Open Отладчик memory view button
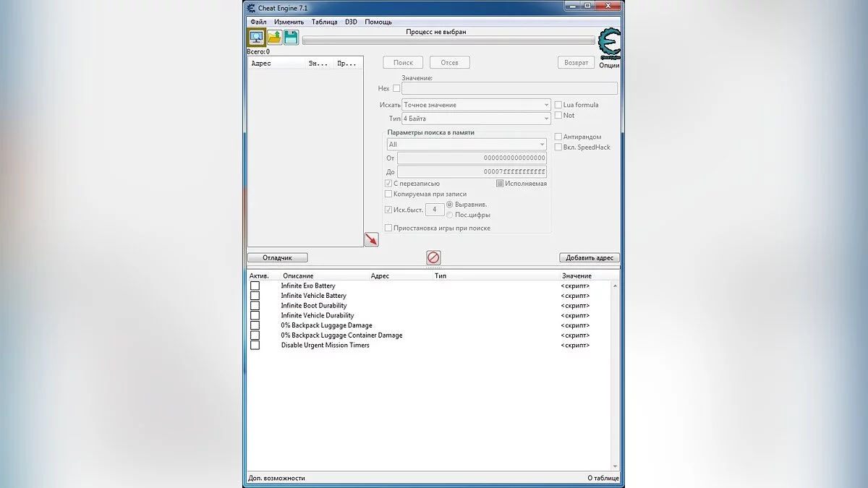The height and width of the screenshot is (488, 868). 278,257
